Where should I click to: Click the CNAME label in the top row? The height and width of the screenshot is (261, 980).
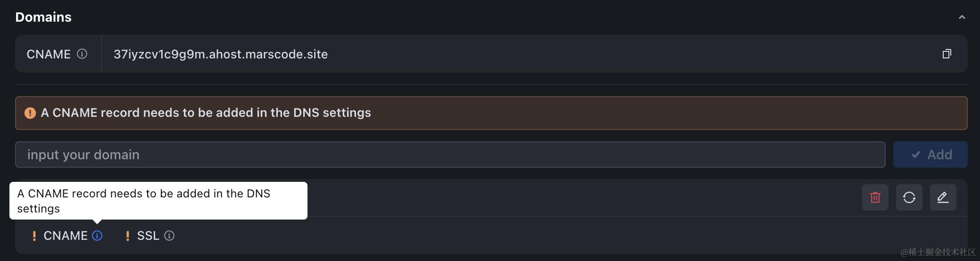click(x=49, y=54)
